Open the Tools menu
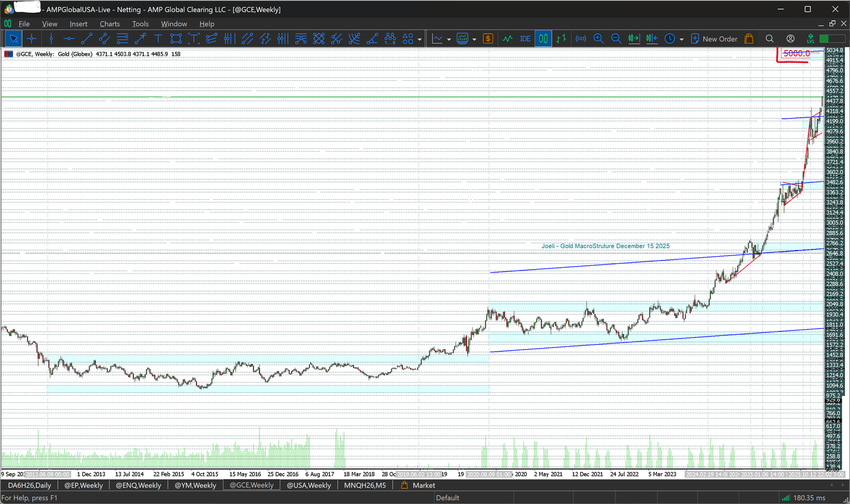Image resolution: width=850 pixels, height=504 pixels. click(141, 24)
